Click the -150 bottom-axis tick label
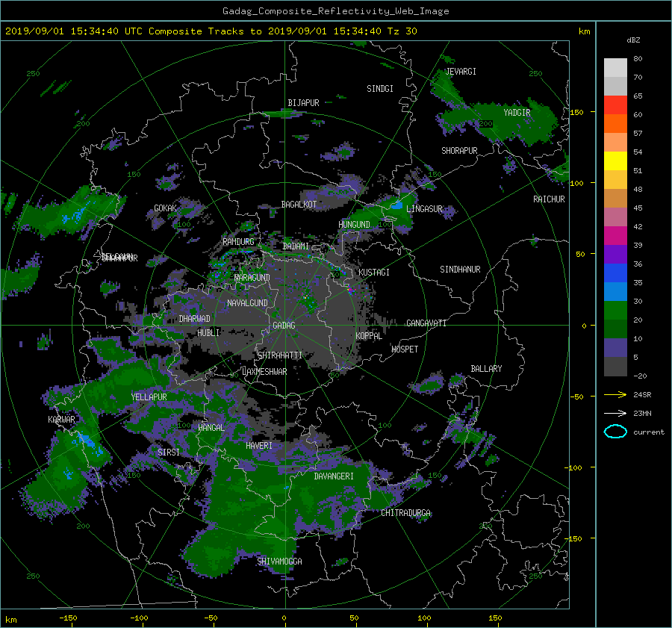Image resolution: width=672 pixels, height=628 pixels. [x=68, y=618]
